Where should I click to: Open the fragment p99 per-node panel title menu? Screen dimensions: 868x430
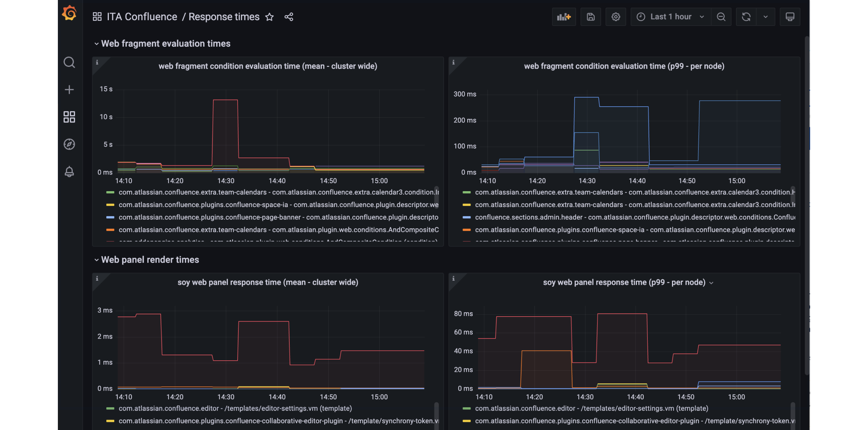pyautogui.click(x=624, y=66)
